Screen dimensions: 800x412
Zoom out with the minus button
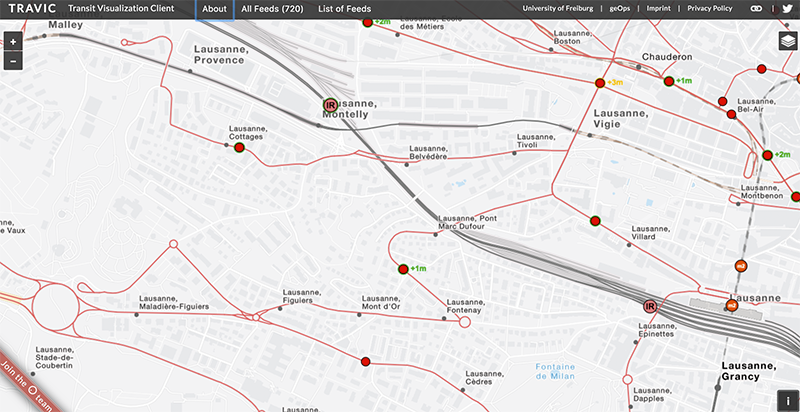(x=13, y=61)
